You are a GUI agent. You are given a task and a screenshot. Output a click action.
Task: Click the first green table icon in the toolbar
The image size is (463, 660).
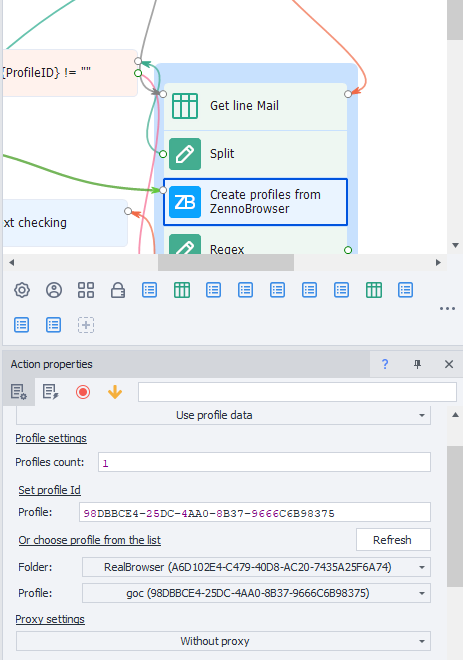182,290
